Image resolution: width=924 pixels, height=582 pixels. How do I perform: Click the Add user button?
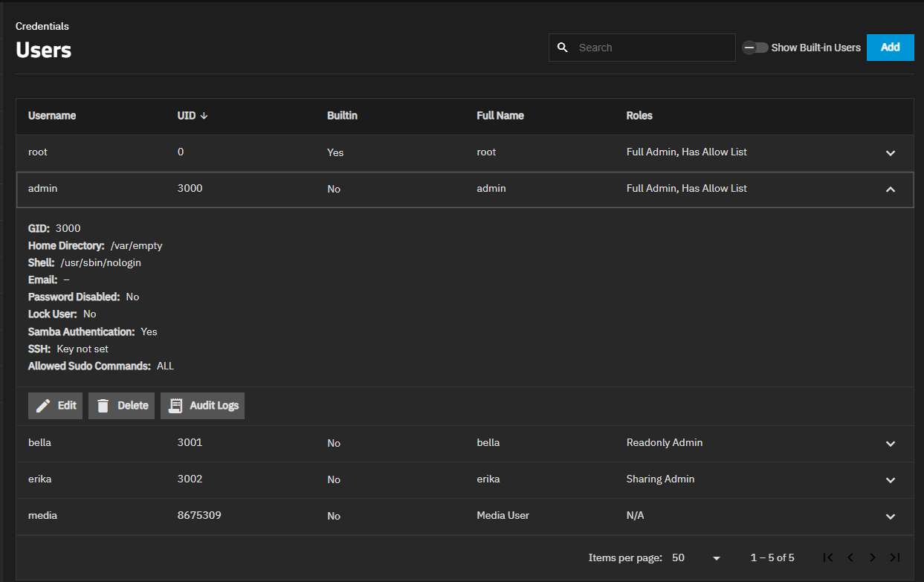pyautogui.click(x=890, y=48)
